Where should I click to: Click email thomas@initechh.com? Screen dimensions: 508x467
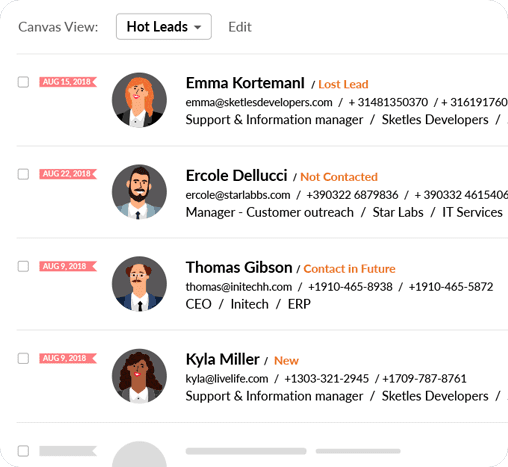[239, 287]
